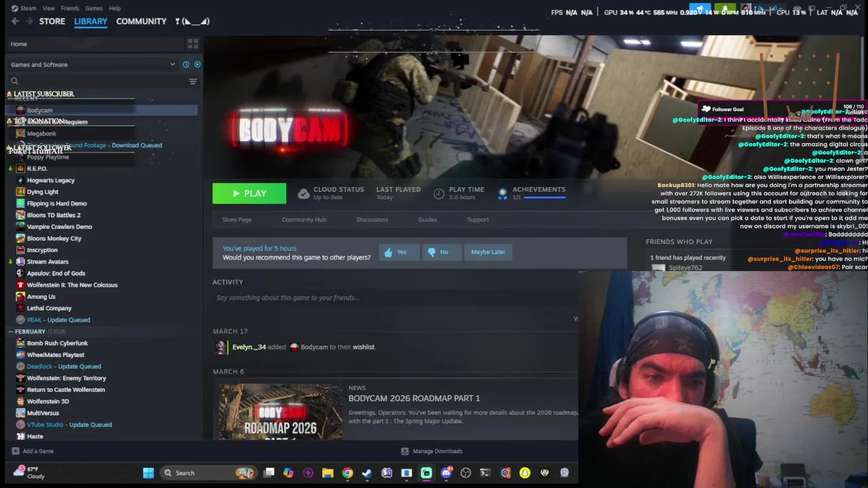The height and width of the screenshot is (488, 868).
Task: Open Bodycam Guides
Action: tap(427, 220)
